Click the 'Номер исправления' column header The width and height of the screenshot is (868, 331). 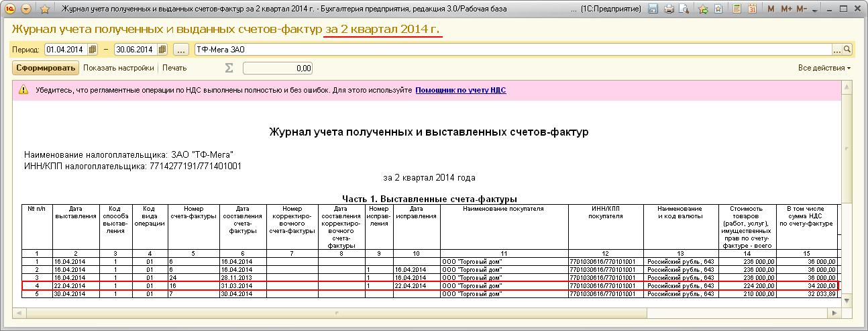pos(380,227)
